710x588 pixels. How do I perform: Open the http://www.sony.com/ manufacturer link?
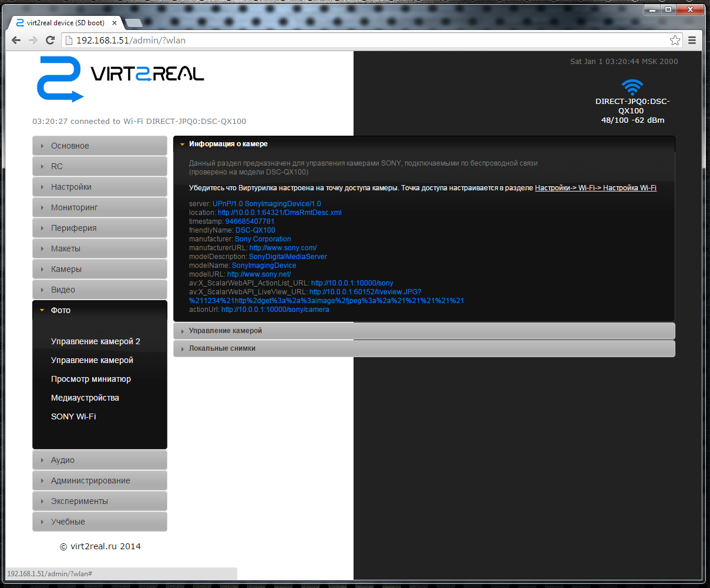(283, 248)
